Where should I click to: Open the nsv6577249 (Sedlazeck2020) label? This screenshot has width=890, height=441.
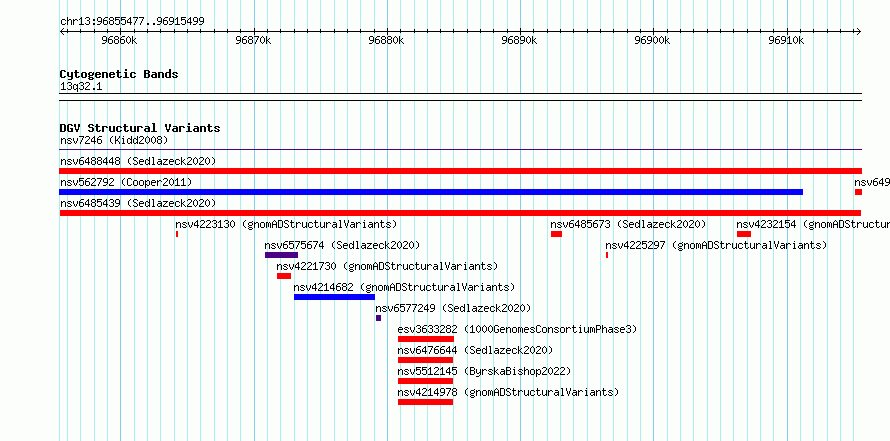[453, 308]
